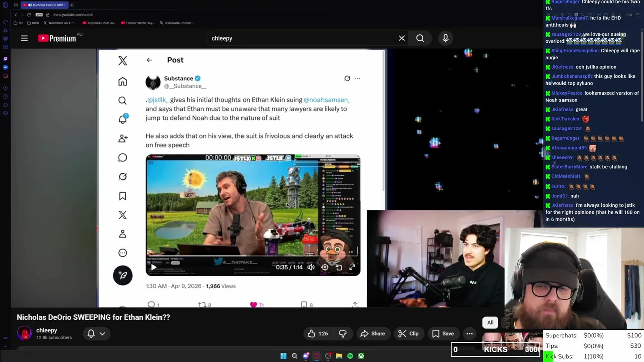Open the BC bookmarks folder
This screenshot has height=362, width=644.
pyautogui.click(x=18, y=23)
